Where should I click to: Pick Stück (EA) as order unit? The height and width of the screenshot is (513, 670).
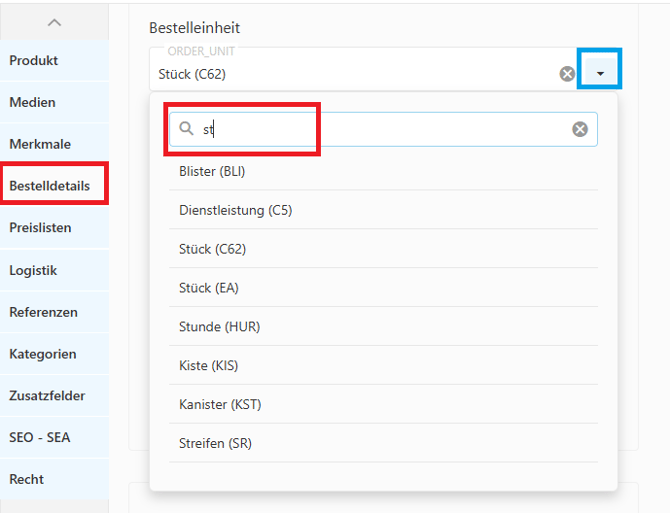click(x=209, y=288)
